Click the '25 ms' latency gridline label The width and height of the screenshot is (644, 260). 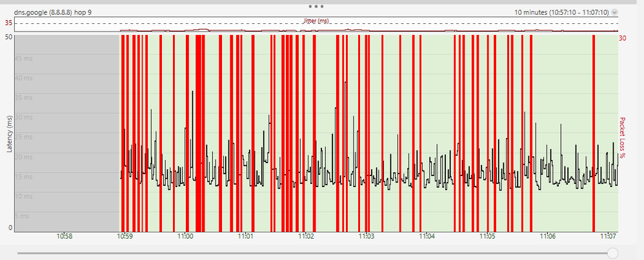coord(24,137)
